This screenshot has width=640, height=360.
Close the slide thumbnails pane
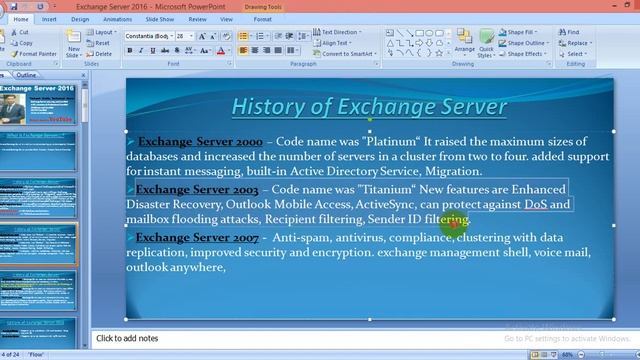[x=83, y=75]
